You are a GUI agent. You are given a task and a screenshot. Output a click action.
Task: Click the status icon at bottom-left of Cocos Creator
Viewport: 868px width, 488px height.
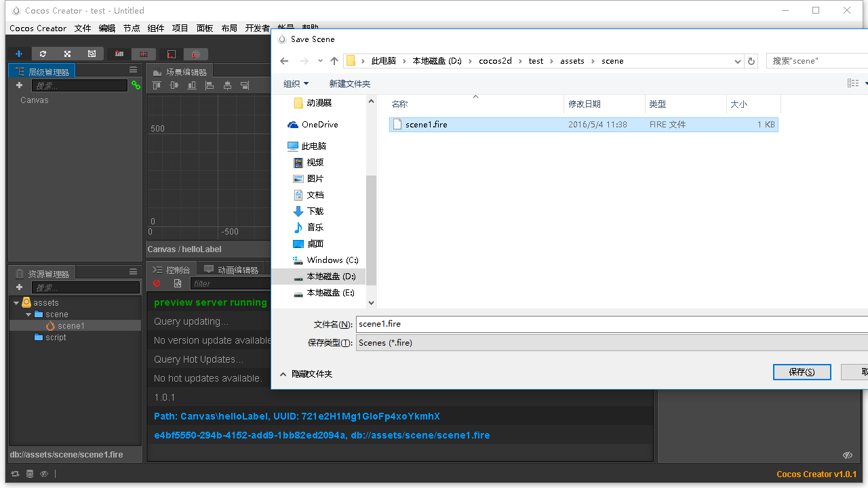tap(15, 474)
